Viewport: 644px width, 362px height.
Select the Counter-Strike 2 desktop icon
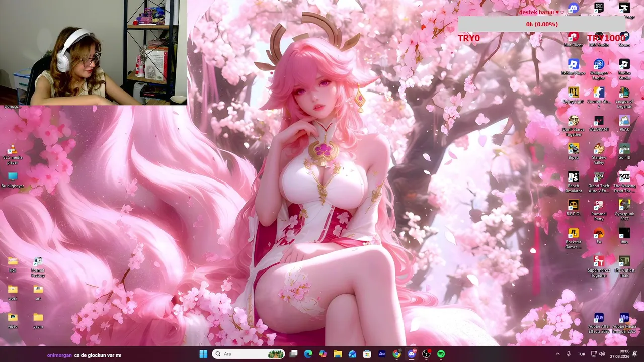coord(599,98)
